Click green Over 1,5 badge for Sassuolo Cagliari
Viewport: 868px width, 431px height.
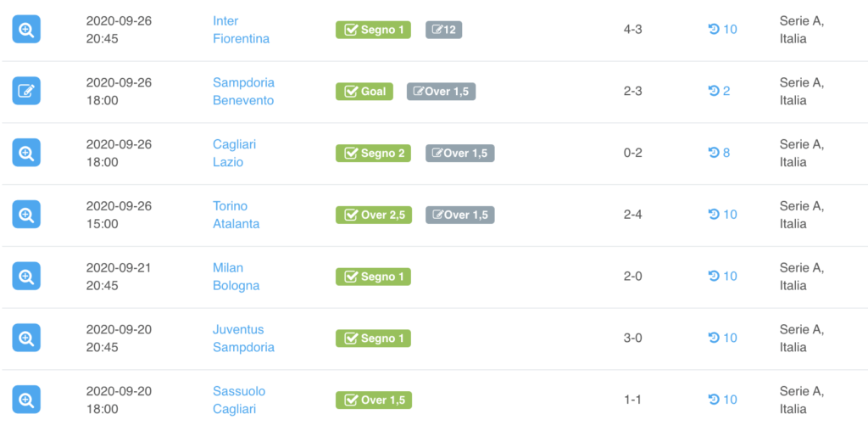(x=374, y=400)
